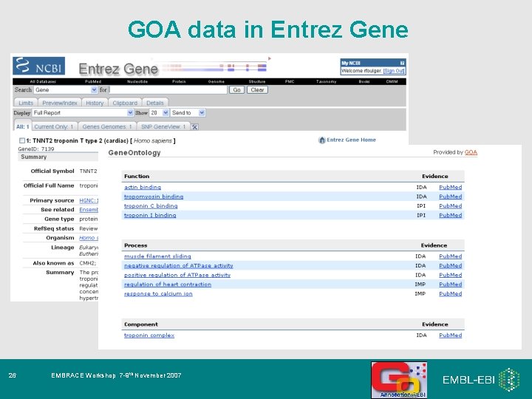Screen dimensions: 532x399
Task: Select the History tab
Action: (95, 103)
